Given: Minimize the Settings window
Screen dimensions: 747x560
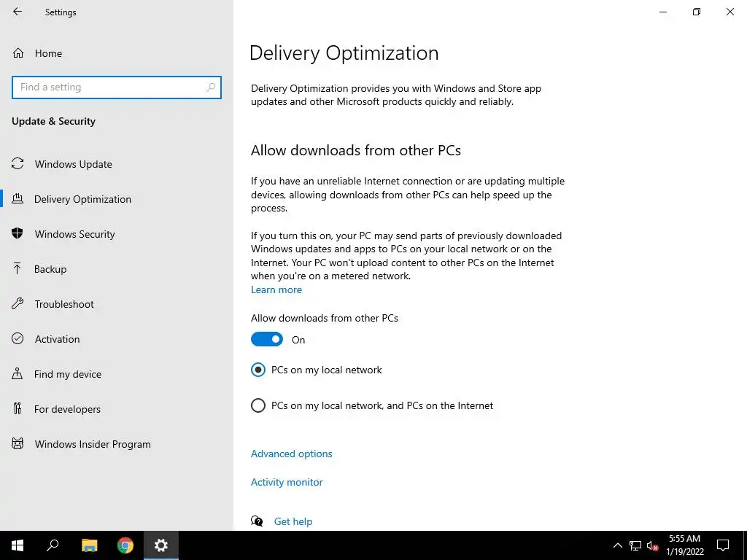Looking at the screenshot, I should [x=662, y=12].
